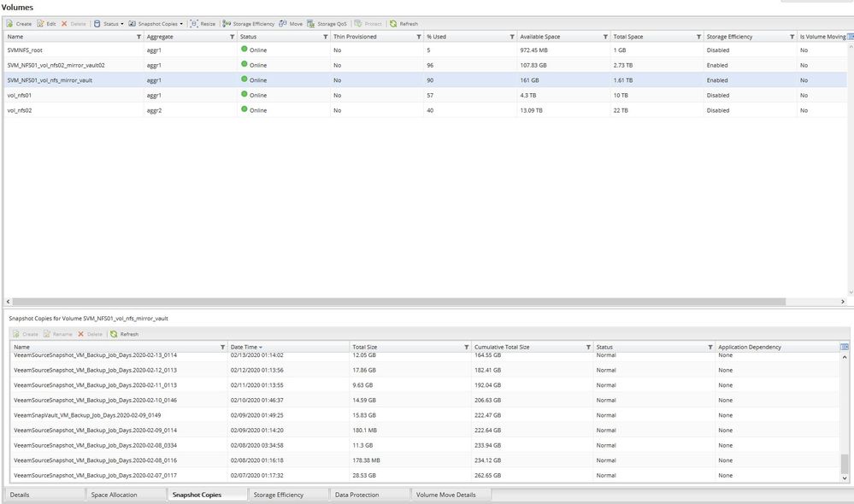Refresh the snapshot copies list
Image resolution: width=854 pixels, height=504 pixels.
(x=124, y=334)
